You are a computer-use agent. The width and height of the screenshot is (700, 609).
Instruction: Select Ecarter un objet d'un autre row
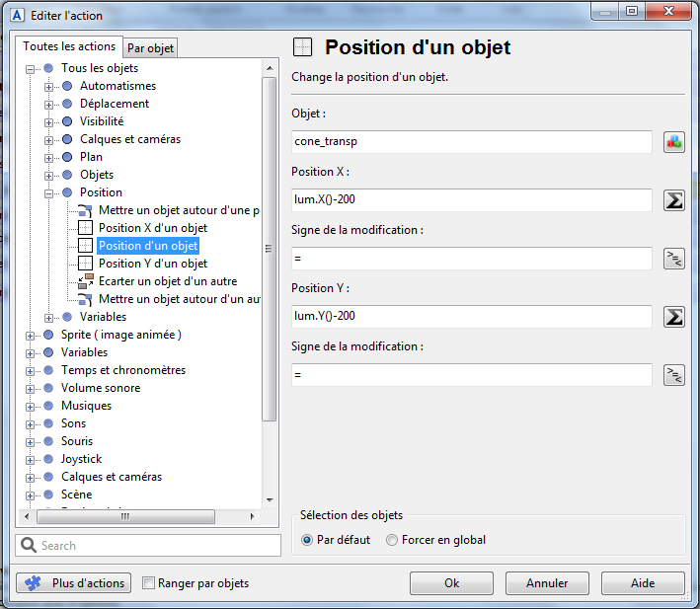168,281
